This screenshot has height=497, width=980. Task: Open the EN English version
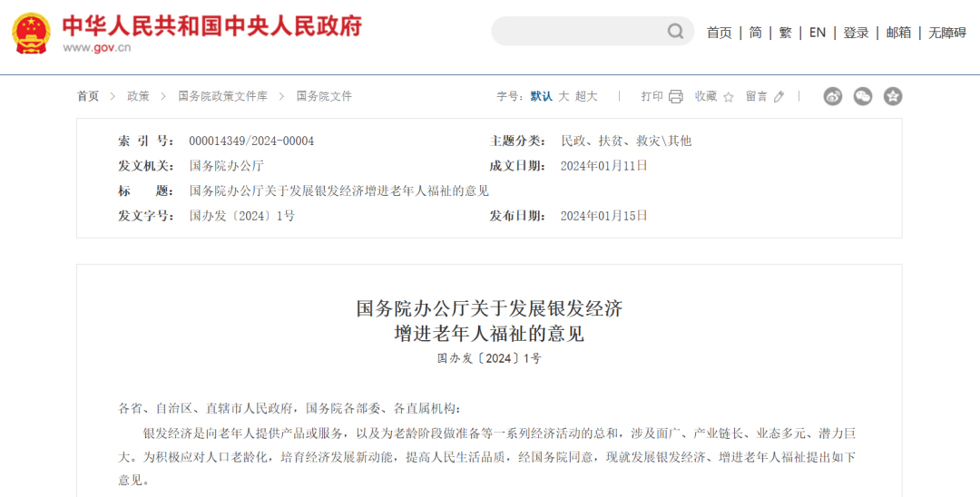click(x=817, y=33)
